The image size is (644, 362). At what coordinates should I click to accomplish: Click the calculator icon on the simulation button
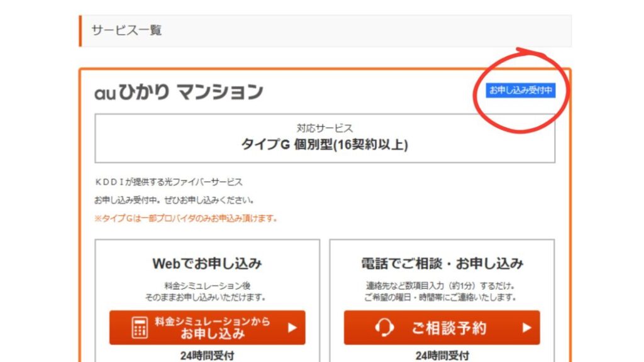click(x=140, y=327)
